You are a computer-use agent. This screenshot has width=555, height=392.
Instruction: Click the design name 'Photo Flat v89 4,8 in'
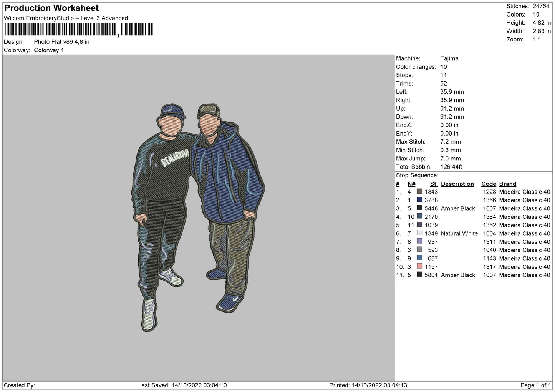point(62,42)
